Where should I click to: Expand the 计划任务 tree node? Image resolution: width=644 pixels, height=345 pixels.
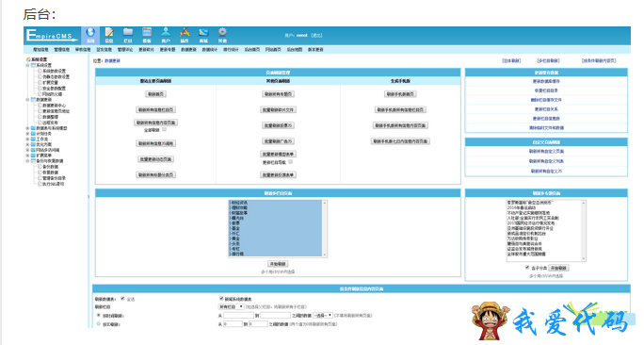point(28,134)
